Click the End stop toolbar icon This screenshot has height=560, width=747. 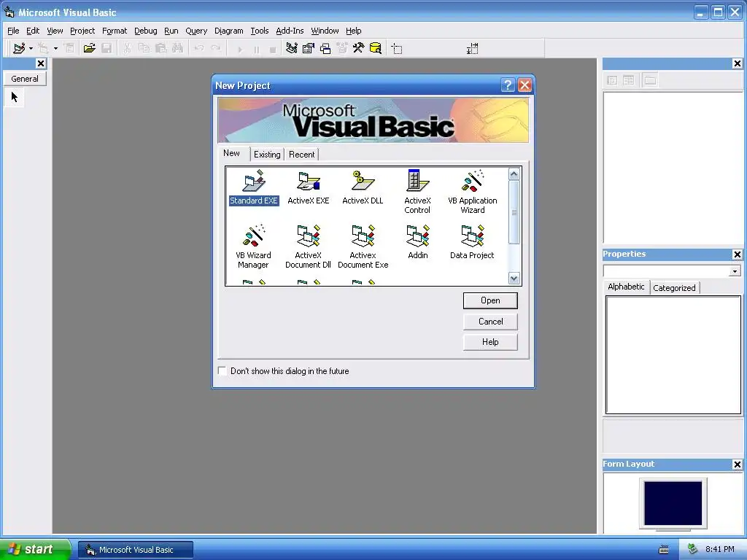273,49
